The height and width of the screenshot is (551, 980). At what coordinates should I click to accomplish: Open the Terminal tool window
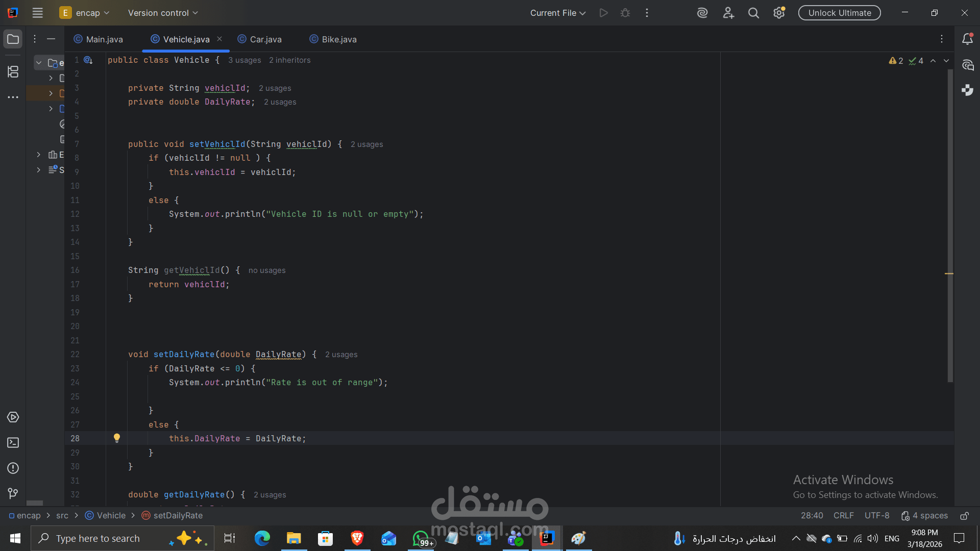click(13, 443)
